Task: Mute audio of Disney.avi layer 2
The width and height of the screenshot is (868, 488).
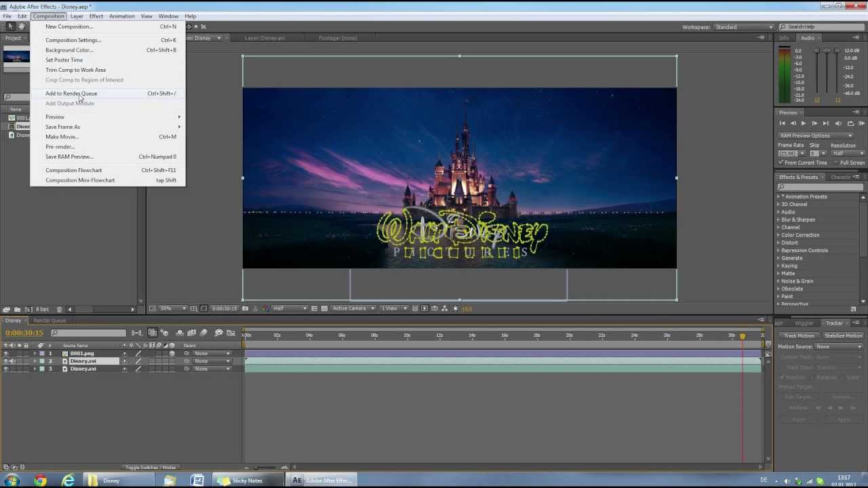Action: click(12, 361)
